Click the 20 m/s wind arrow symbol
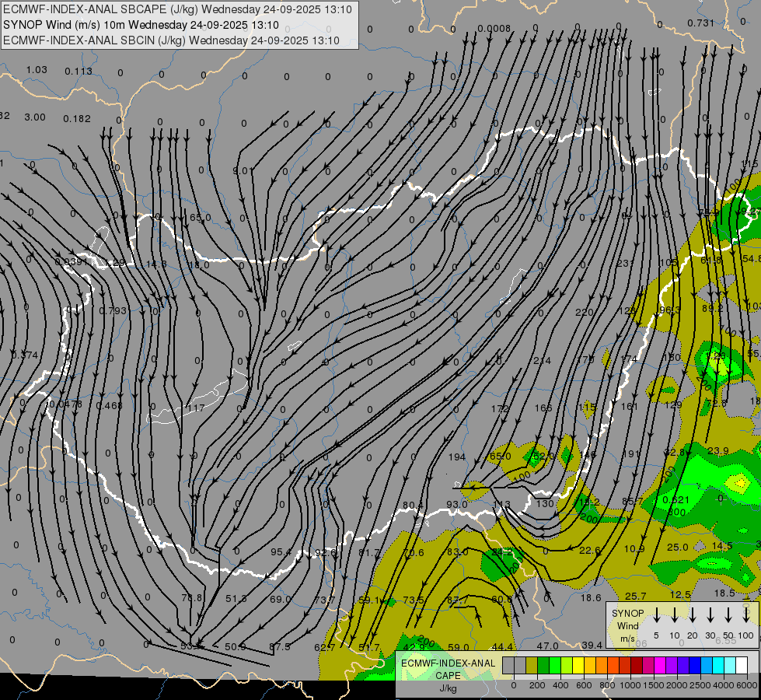The image size is (761, 700). pyautogui.click(x=692, y=615)
